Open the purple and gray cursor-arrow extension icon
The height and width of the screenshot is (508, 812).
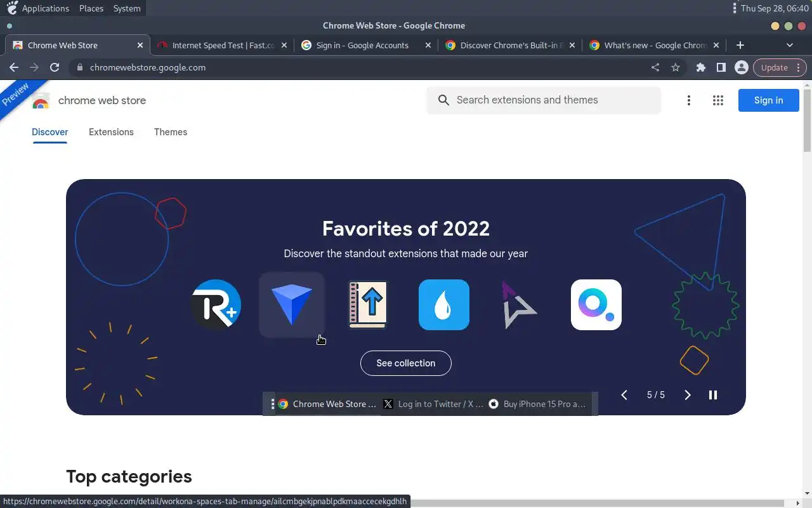point(519,305)
